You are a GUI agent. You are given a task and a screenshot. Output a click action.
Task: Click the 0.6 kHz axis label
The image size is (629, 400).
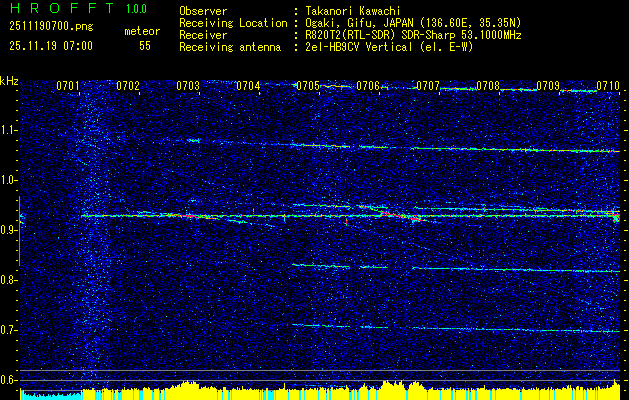coord(10,380)
